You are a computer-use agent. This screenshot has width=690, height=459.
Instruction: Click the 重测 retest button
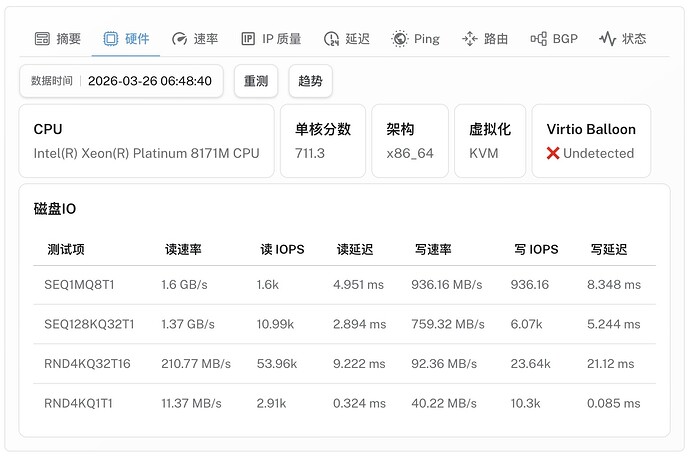coord(256,81)
